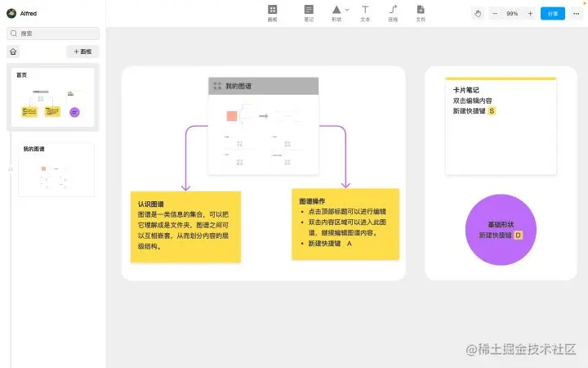This screenshot has width=588, height=368.
Task: Select the purple 基础形状 circle
Action: click(501, 230)
